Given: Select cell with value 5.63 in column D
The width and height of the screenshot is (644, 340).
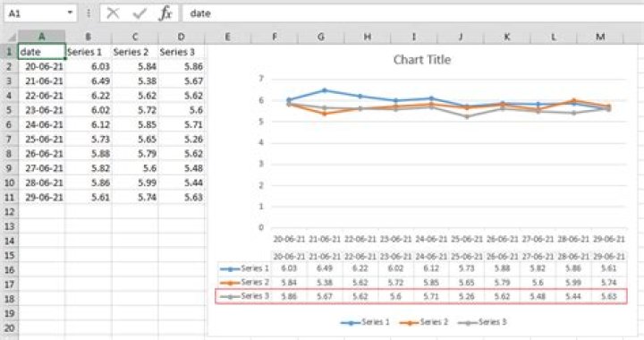Looking at the screenshot, I should (181, 197).
